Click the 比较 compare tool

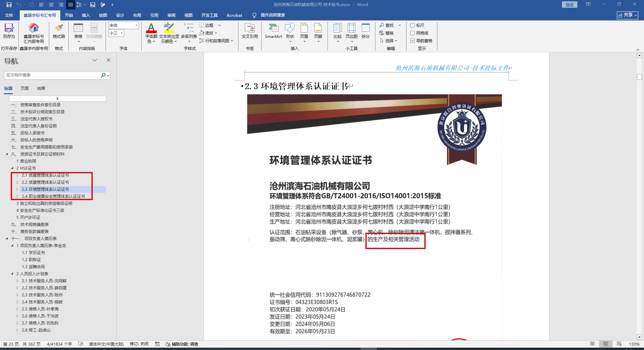[338, 33]
